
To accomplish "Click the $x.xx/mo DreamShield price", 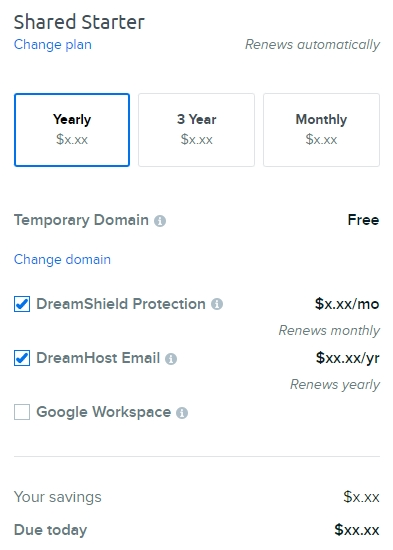I will [347, 304].
